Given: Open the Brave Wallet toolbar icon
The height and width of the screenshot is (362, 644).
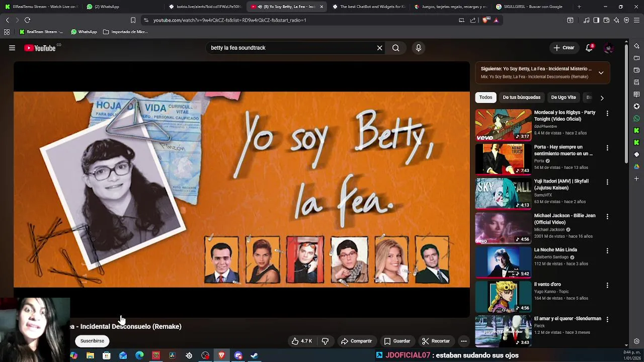Looking at the screenshot, I should tap(606, 20).
